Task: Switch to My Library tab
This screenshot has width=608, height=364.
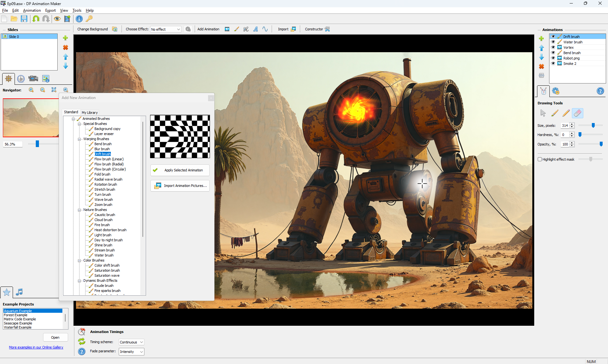Action: click(90, 113)
